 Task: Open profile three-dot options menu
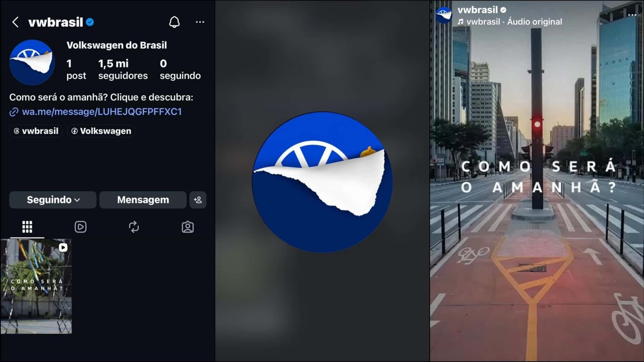coord(200,22)
